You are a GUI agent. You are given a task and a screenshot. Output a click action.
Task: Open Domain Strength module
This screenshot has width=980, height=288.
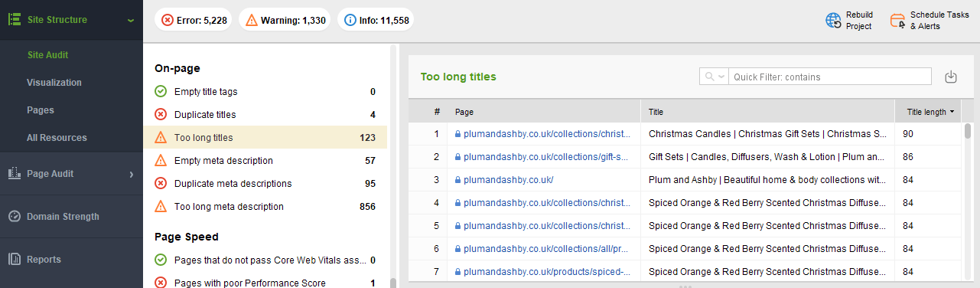pyautogui.click(x=71, y=217)
